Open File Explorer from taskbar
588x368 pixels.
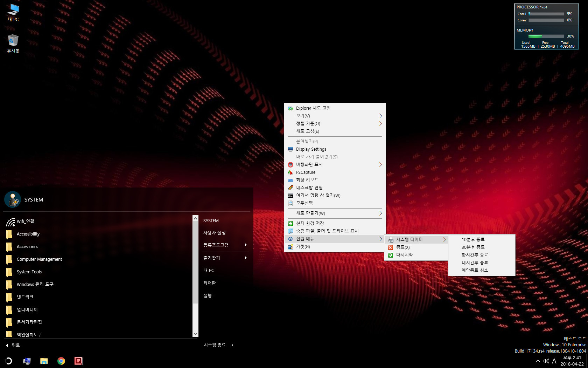pyautogui.click(x=44, y=361)
